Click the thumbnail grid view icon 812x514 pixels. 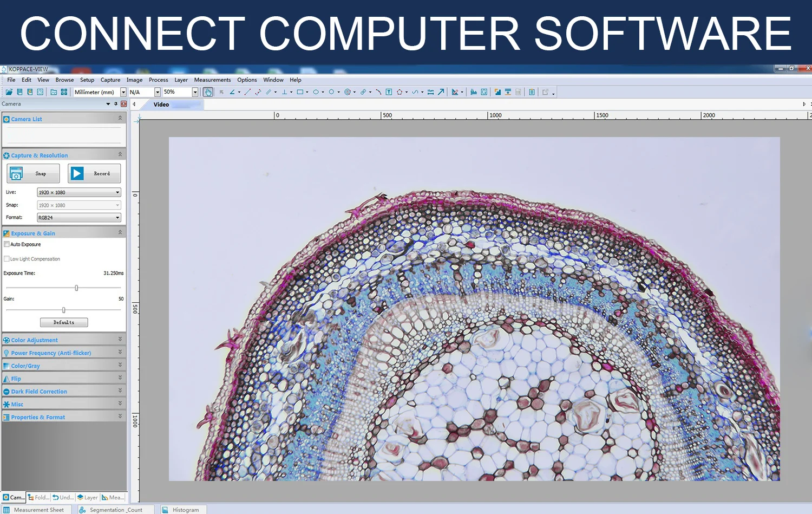coord(64,92)
